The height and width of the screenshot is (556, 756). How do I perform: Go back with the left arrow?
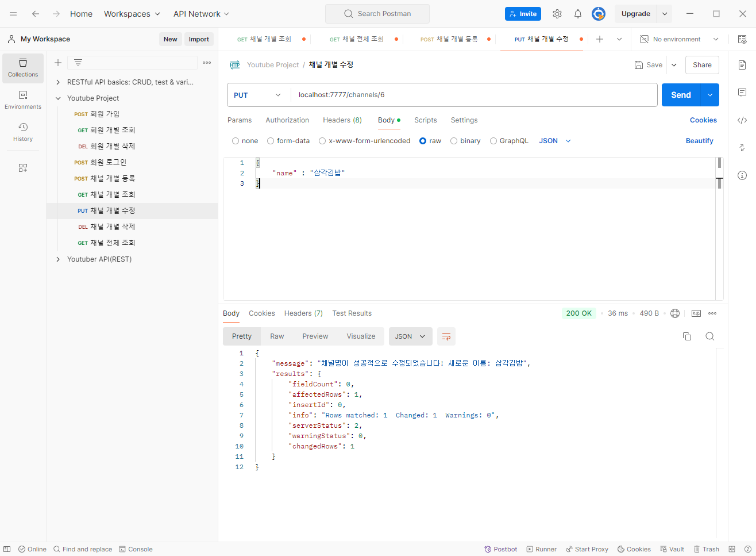36,14
